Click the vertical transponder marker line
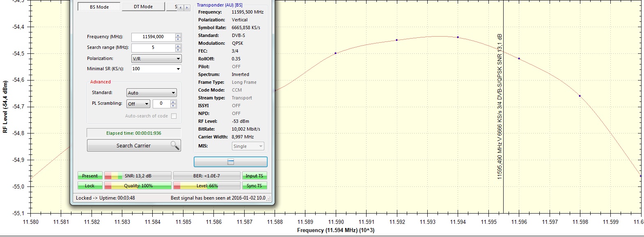 pyautogui.click(x=504, y=107)
